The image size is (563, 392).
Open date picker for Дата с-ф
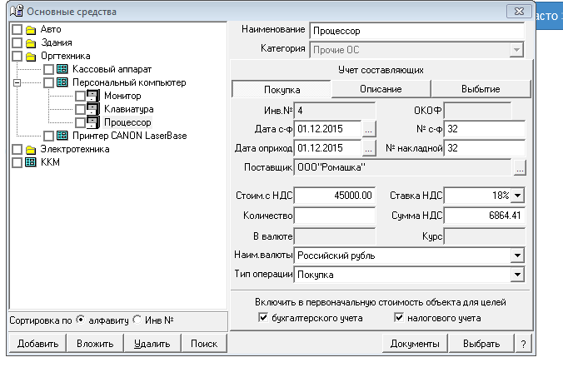click(369, 129)
